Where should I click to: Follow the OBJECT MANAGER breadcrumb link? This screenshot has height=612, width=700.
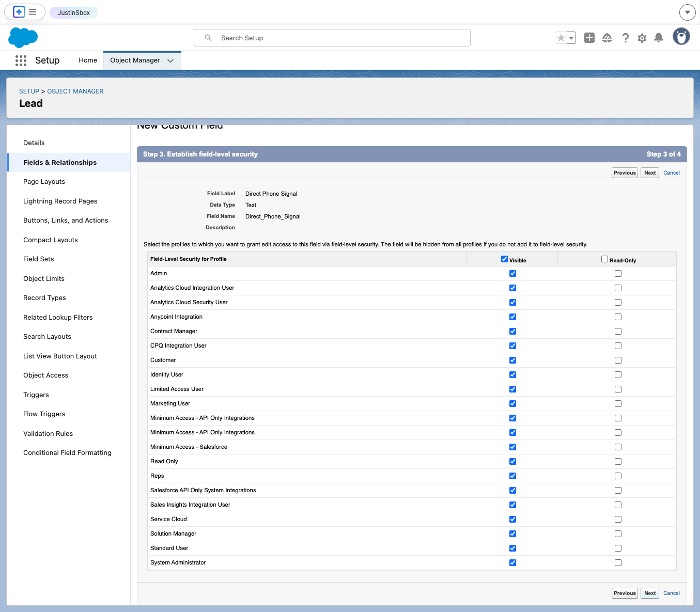(75, 91)
